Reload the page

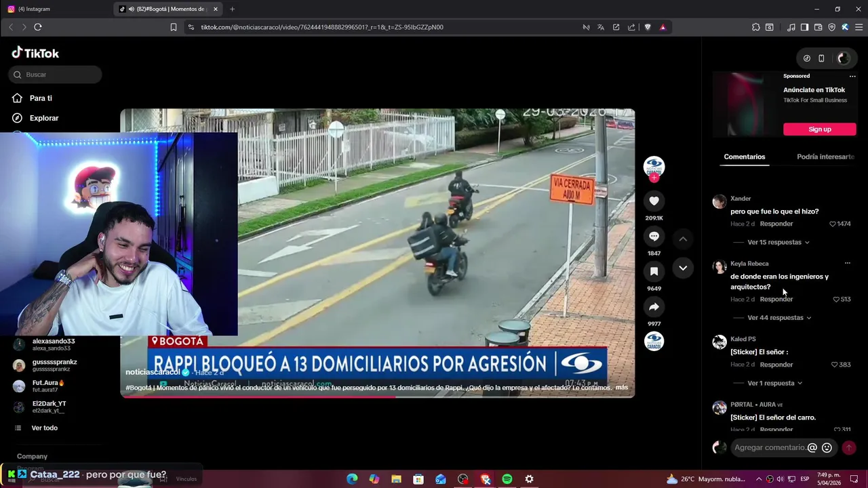(x=38, y=27)
